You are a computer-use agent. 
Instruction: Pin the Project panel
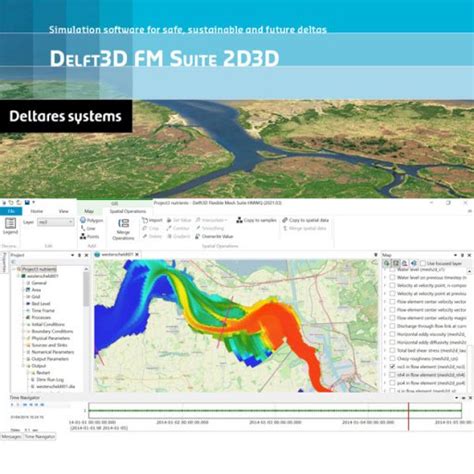click(x=79, y=255)
